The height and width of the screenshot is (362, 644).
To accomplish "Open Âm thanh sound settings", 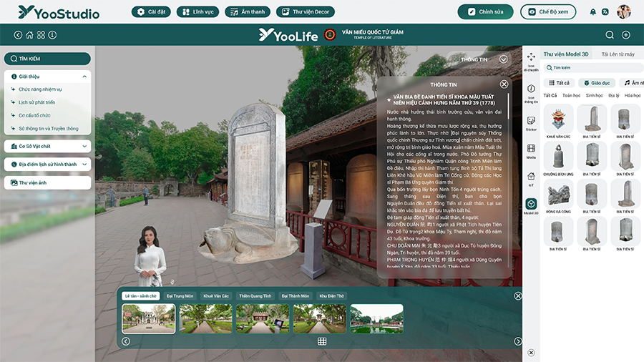I will [x=248, y=12].
